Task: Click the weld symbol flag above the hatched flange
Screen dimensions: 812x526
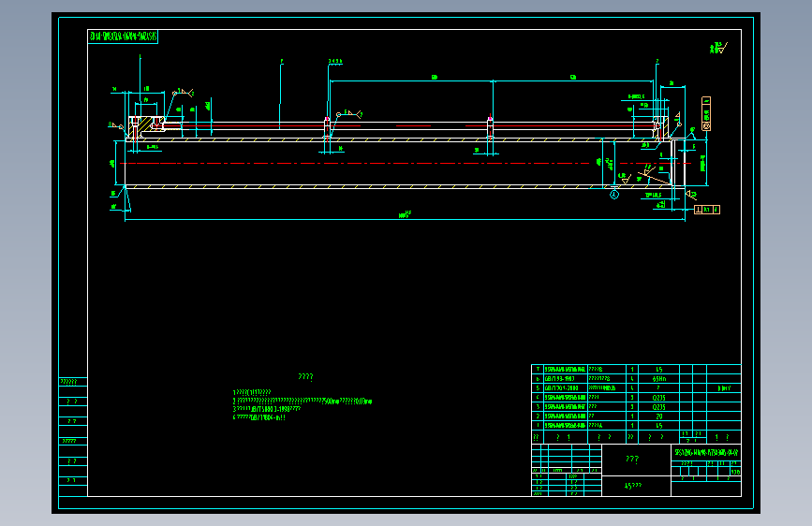Action: pos(184,92)
